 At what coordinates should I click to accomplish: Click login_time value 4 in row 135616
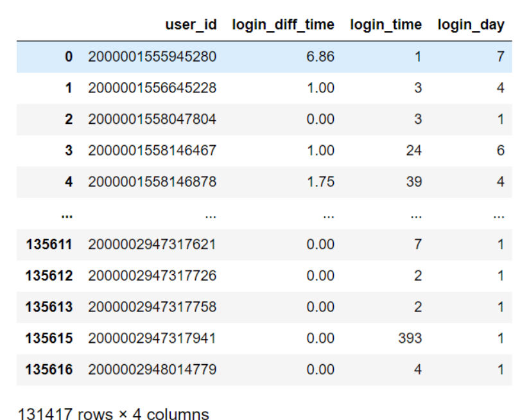click(418, 370)
